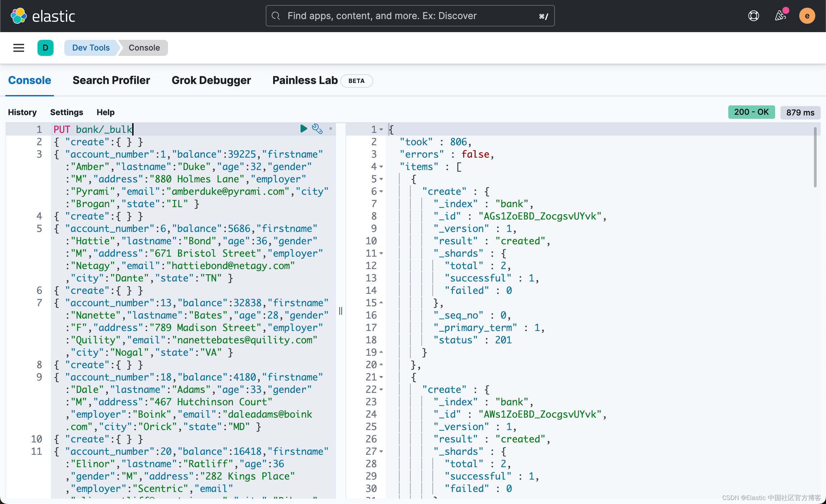Click the user avatar labeled e
This screenshot has width=826, height=504.
(x=807, y=15)
